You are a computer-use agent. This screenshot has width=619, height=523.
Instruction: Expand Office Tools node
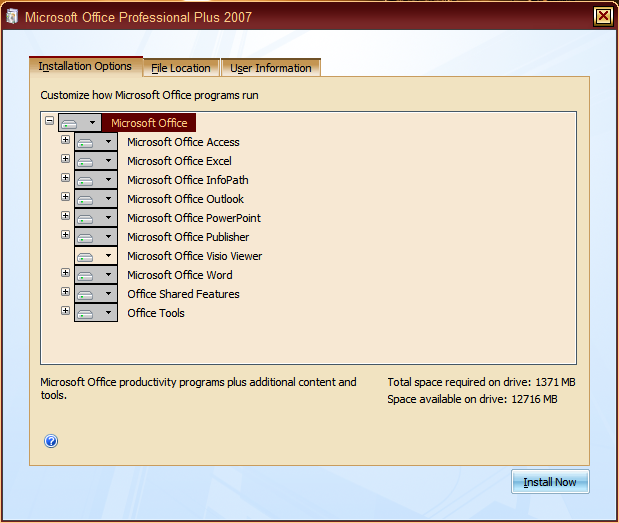coord(66,310)
